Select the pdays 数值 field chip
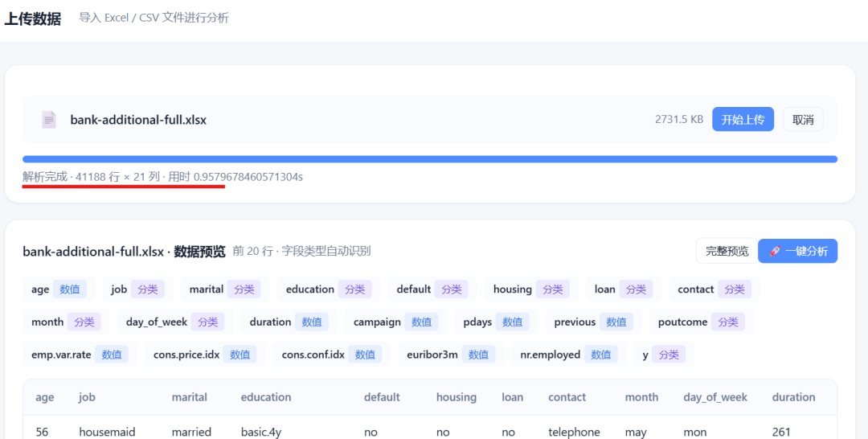The height and width of the screenshot is (439, 868). coord(496,322)
